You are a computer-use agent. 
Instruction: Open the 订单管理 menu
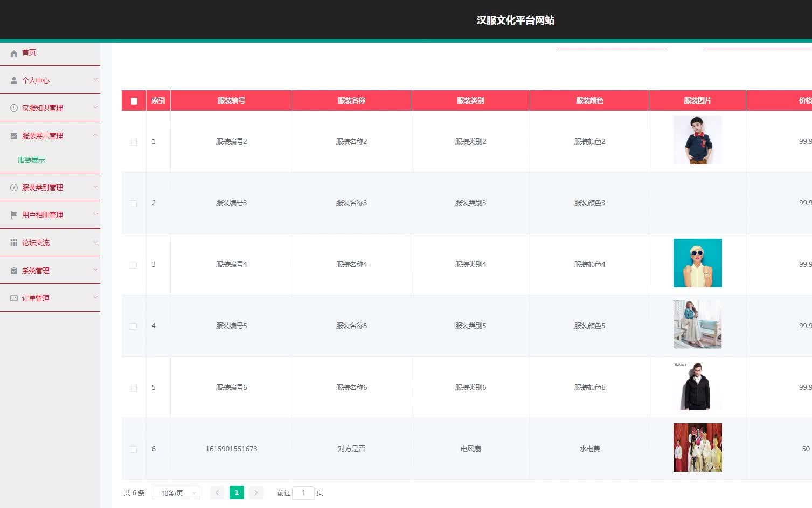50,298
